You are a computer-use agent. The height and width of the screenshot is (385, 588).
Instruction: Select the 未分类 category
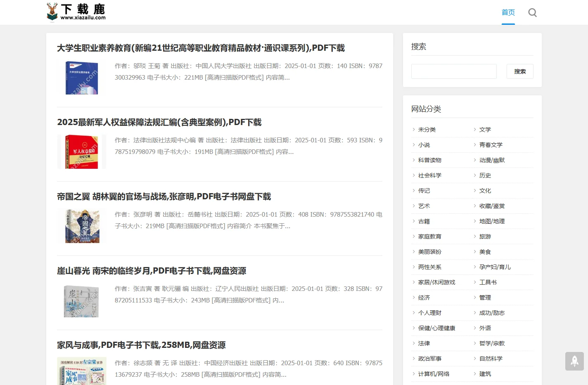click(427, 130)
